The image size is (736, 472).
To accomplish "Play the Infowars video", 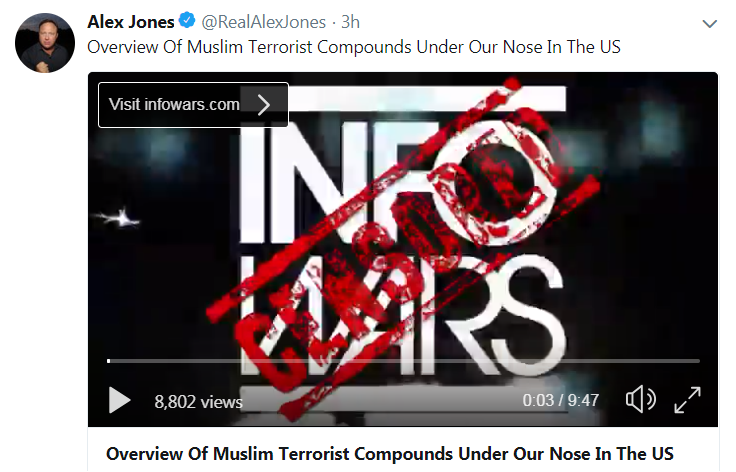I will (x=119, y=400).
